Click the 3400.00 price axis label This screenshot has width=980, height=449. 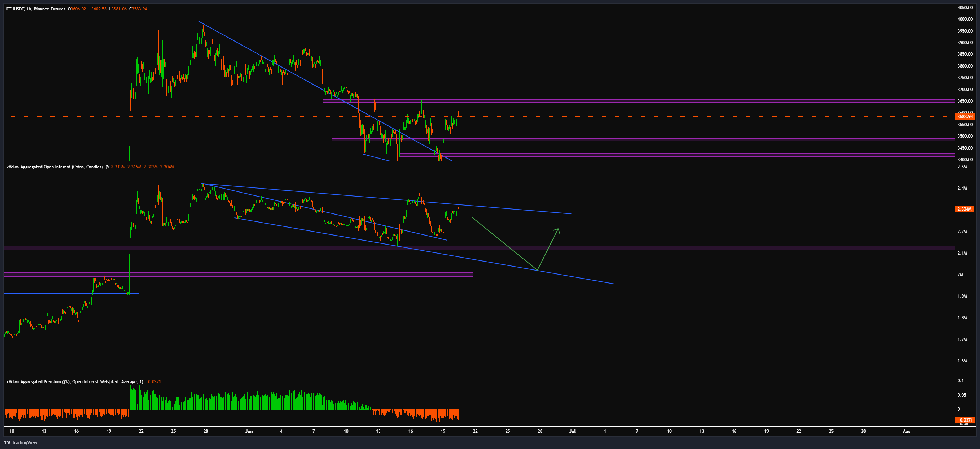tap(965, 160)
